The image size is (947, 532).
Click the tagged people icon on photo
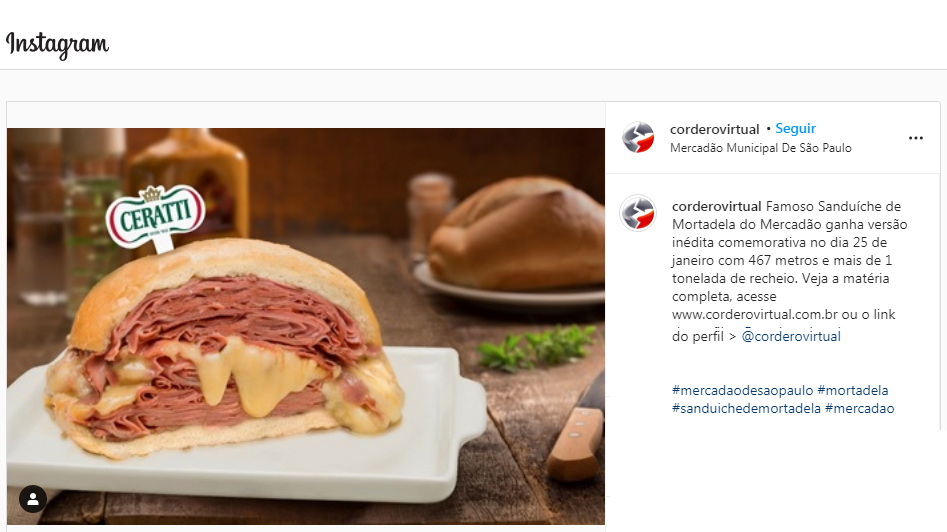coord(33,499)
